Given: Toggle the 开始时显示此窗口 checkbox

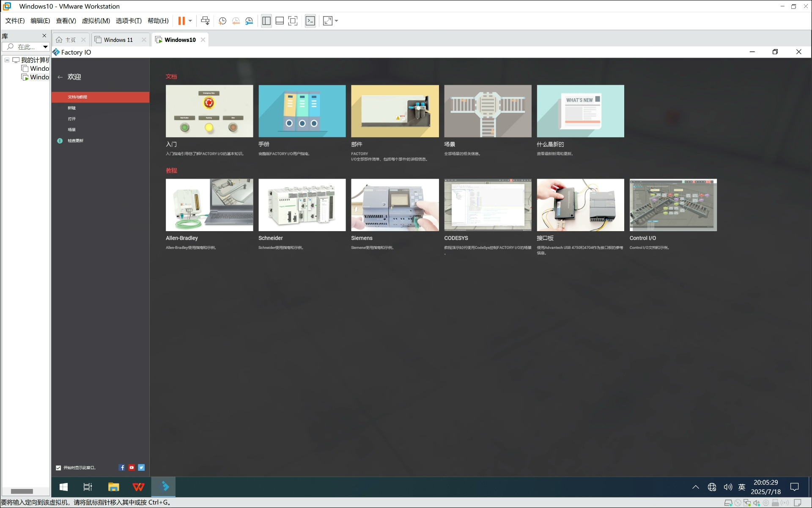Looking at the screenshot, I should (x=58, y=468).
